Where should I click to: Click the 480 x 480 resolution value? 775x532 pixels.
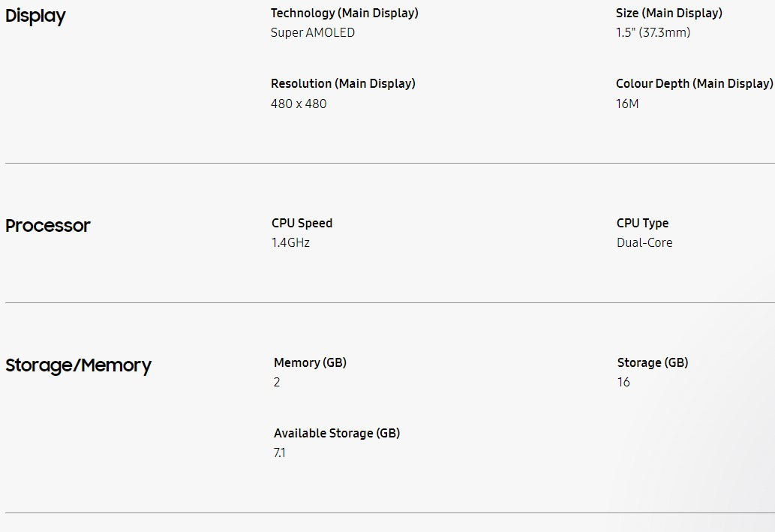pos(299,104)
